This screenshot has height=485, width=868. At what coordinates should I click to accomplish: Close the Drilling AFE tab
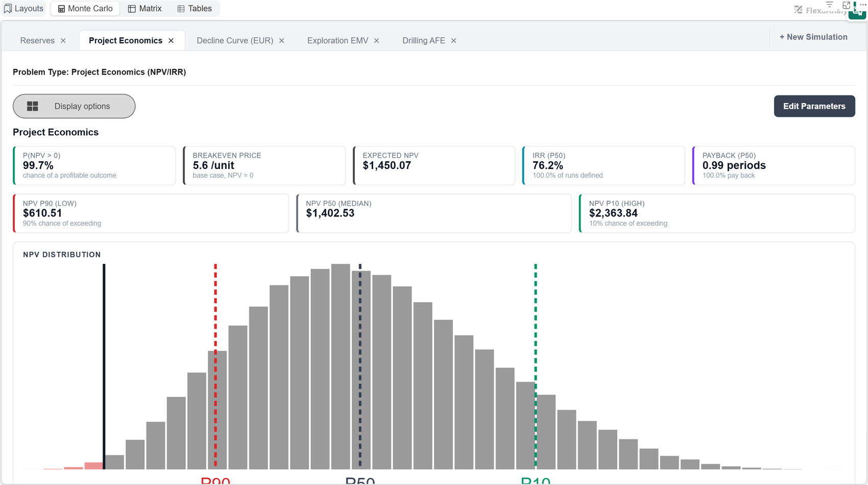pos(453,41)
